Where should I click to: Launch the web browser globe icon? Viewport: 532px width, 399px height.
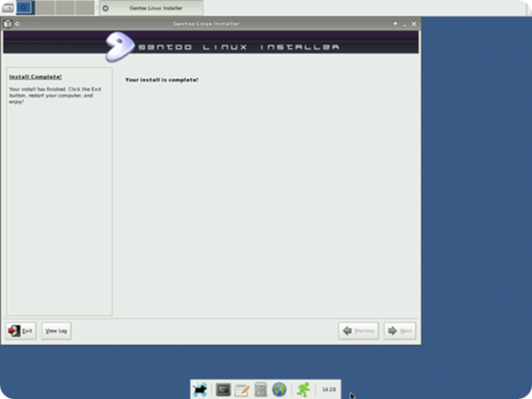coord(279,389)
